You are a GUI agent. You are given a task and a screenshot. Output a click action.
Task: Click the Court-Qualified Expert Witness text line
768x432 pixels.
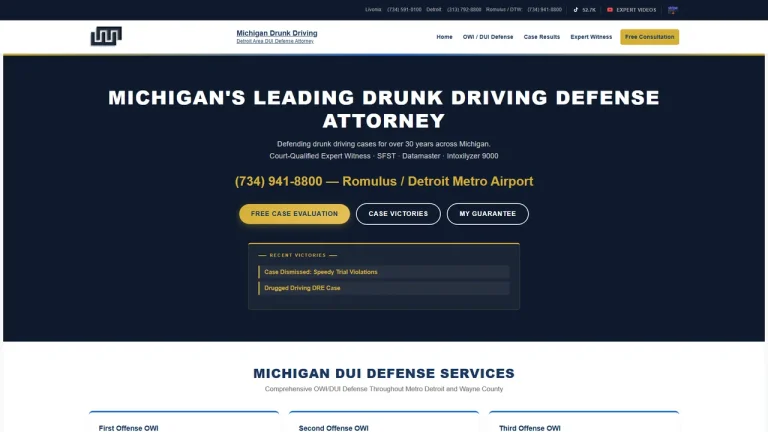384,156
